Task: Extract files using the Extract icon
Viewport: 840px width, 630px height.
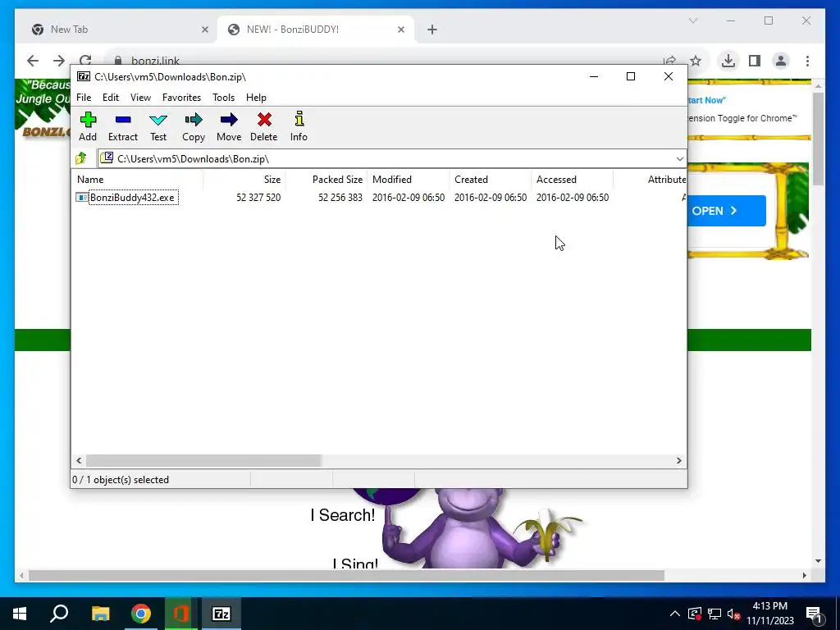Action: click(123, 120)
